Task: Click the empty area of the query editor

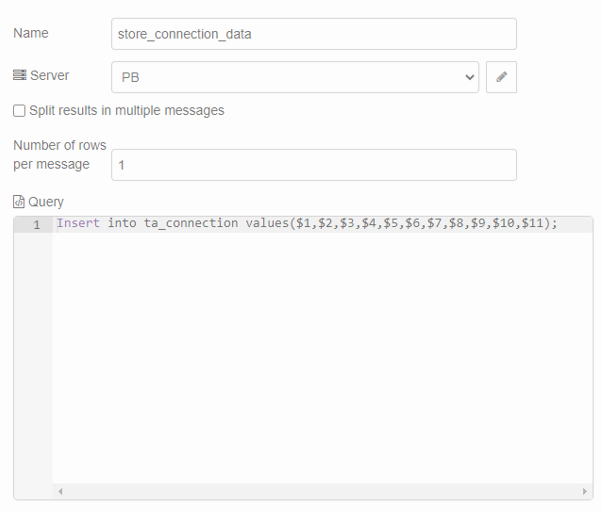Action: (320, 360)
